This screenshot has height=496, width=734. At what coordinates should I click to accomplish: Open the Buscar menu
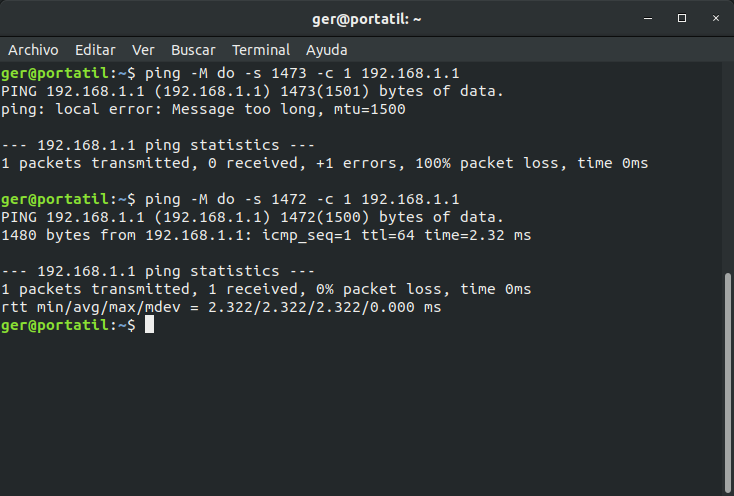[x=193, y=49]
